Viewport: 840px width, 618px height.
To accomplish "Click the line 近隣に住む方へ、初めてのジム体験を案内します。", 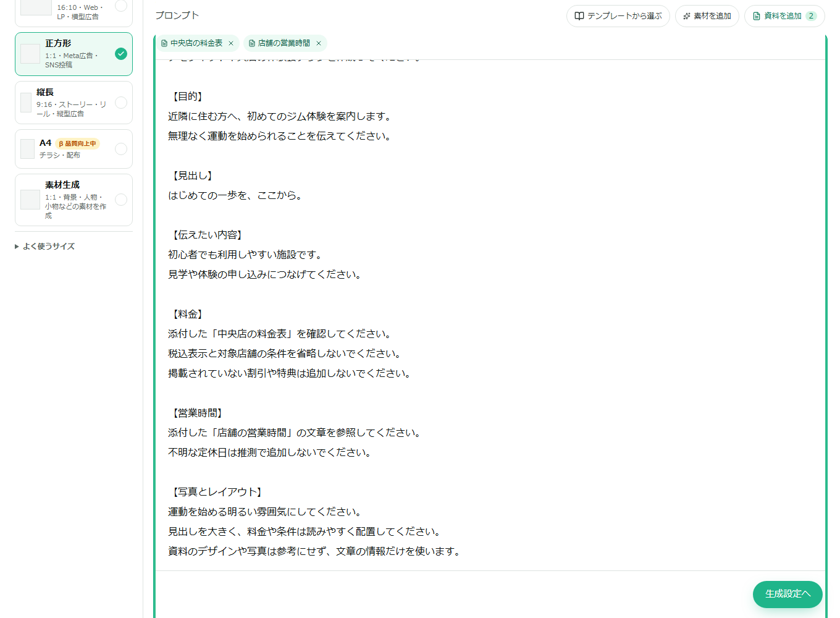I will [x=279, y=116].
